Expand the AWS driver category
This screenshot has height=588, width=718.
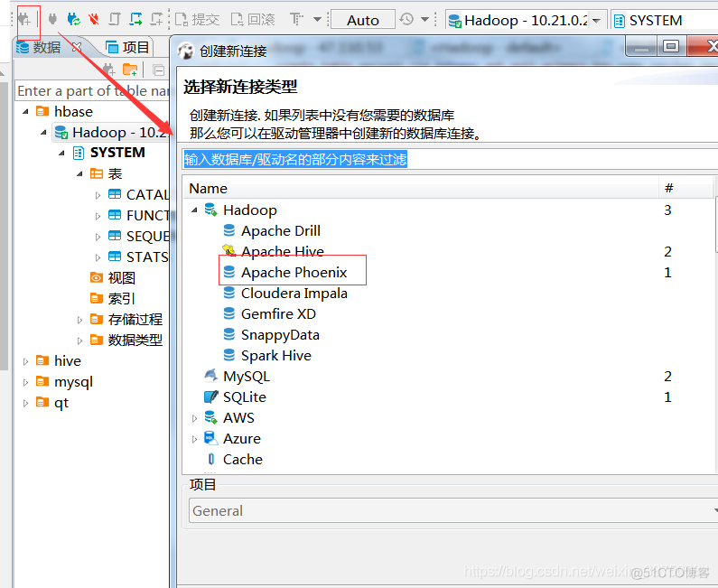click(x=194, y=418)
